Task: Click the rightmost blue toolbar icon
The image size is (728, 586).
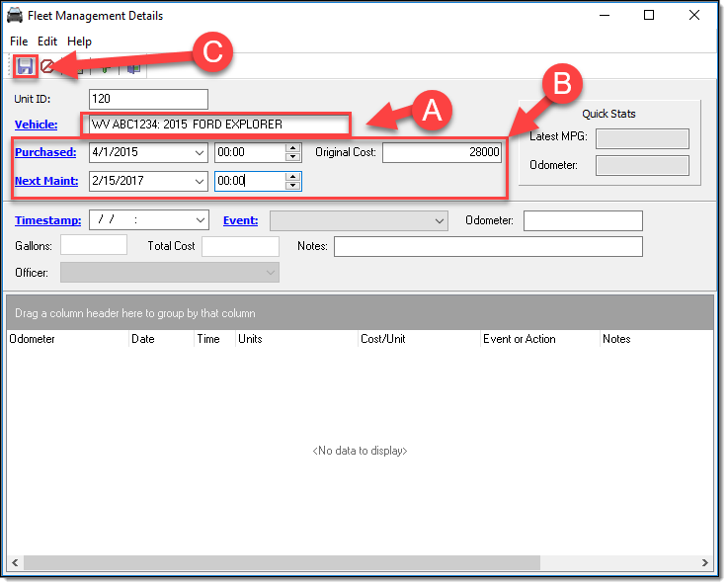Action: [x=133, y=67]
